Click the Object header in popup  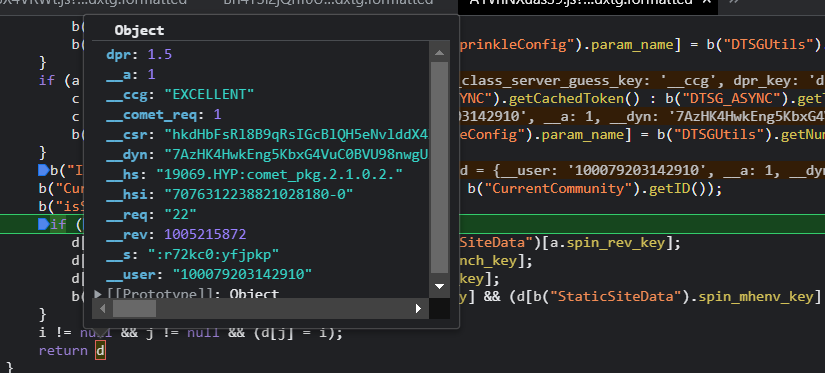click(139, 31)
